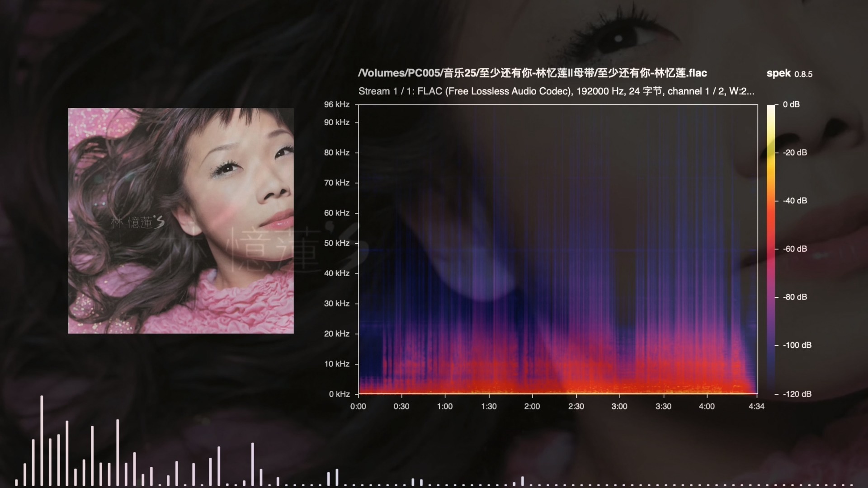Click the FLAC file path title
The height and width of the screenshot is (488, 868).
coord(533,73)
